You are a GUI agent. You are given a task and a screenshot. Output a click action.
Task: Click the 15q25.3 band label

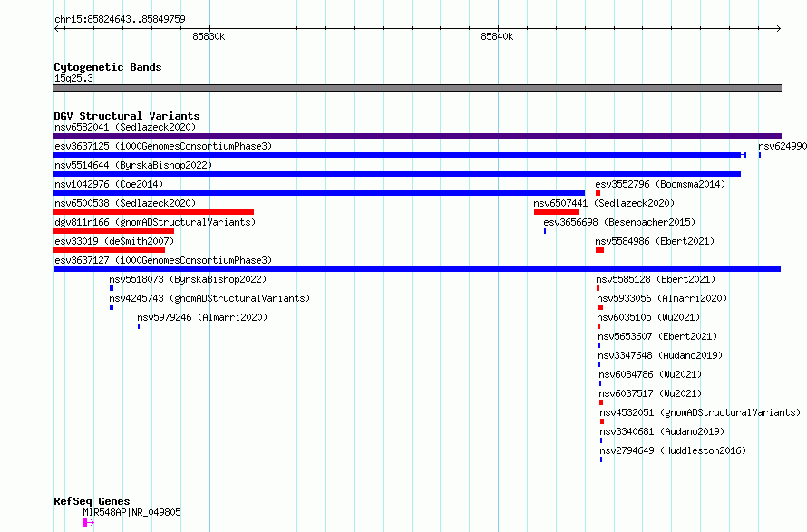pos(73,78)
